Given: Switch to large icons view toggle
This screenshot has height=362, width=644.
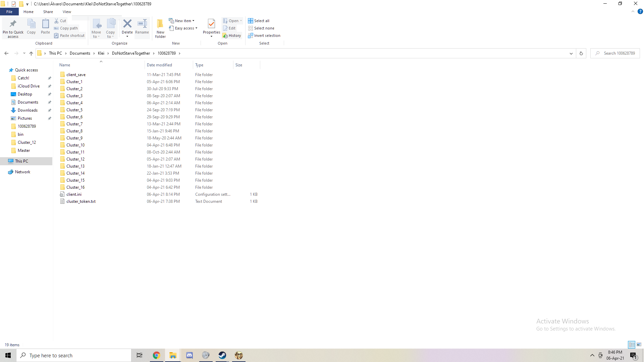Looking at the screenshot, I should [639, 345].
